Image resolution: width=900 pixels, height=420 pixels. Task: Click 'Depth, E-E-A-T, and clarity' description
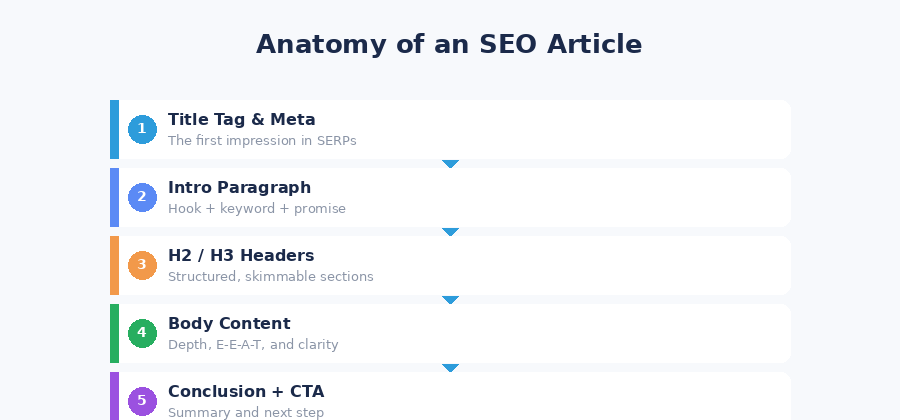coord(253,345)
